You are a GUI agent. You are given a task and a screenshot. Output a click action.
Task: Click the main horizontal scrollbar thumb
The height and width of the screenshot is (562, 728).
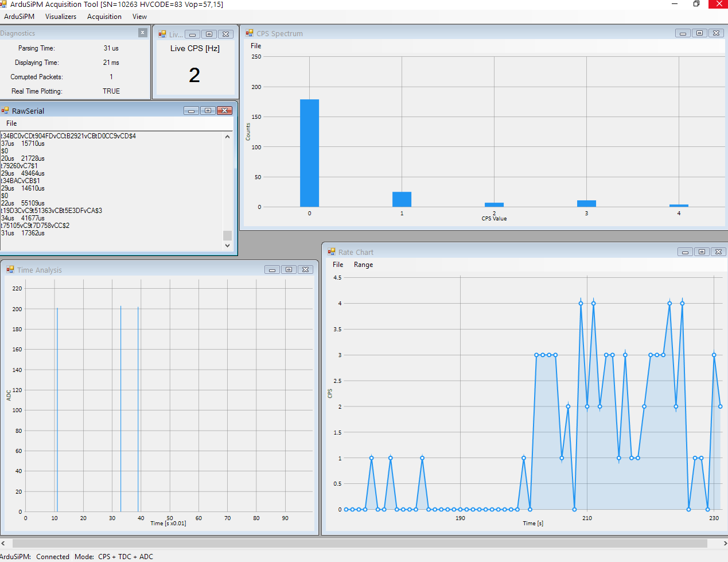(x=360, y=543)
